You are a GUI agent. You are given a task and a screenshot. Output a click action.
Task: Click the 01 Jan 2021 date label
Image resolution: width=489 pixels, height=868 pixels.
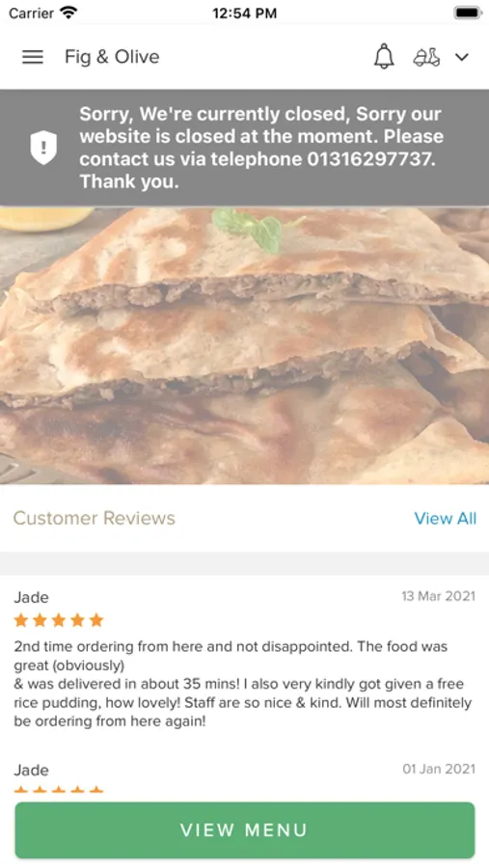(439, 769)
